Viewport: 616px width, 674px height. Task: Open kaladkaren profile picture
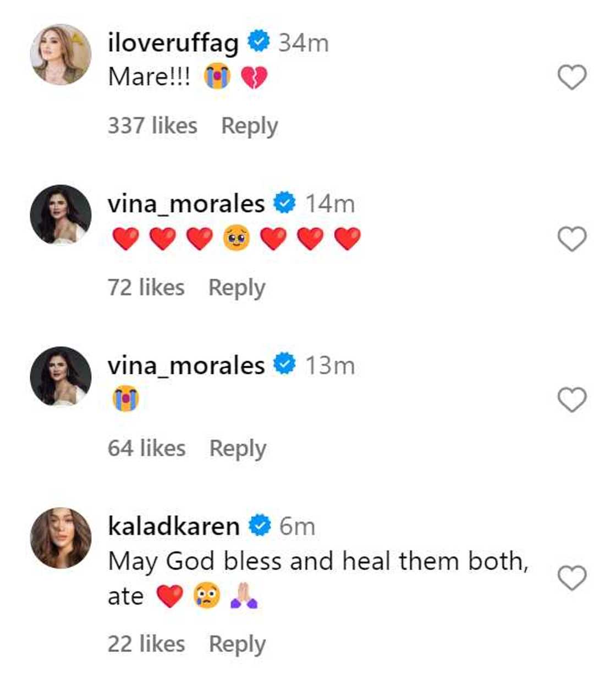pyautogui.click(x=61, y=537)
